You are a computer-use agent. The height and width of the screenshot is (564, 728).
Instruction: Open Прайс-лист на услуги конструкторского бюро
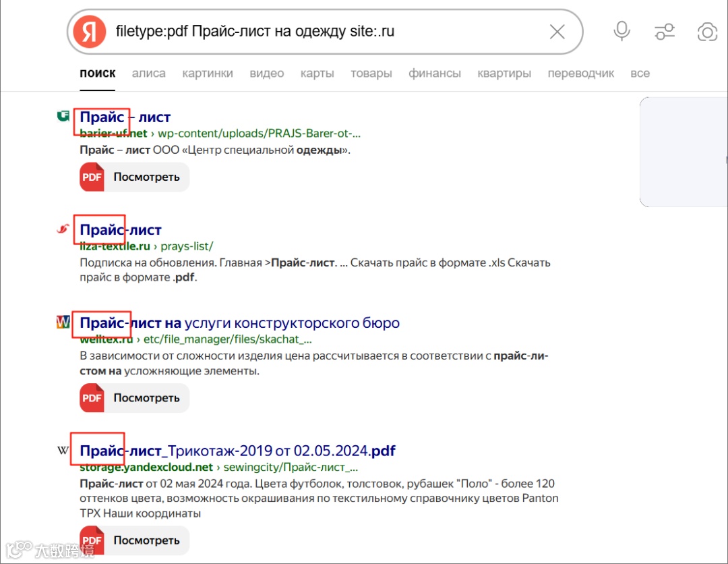(x=239, y=323)
